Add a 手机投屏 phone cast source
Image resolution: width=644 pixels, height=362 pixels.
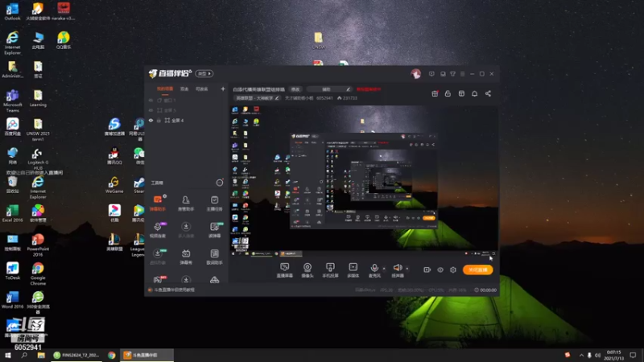coord(330,270)
